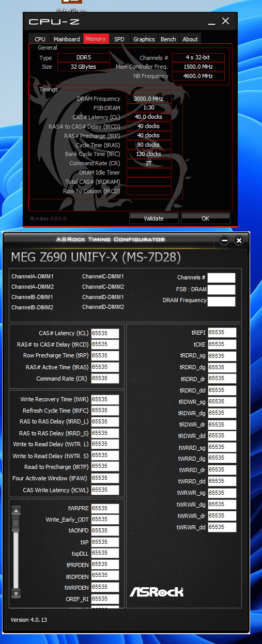
Task: Click the tRRD_L field
Action: coord(105,422)
